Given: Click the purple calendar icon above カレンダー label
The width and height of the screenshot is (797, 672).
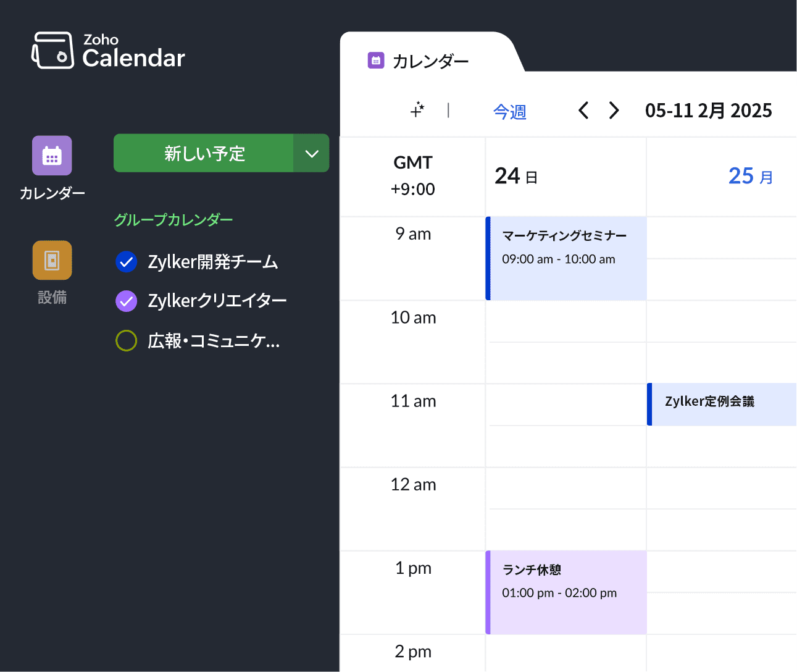Looking at the screenshot, I should point(52,156).
